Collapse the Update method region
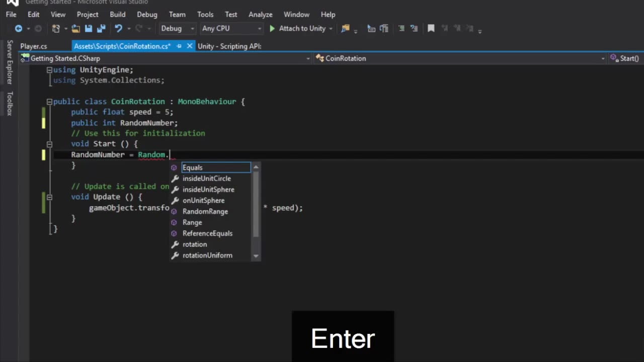Image resolution: width=644 pixels, height=362 pixels. 49,197
